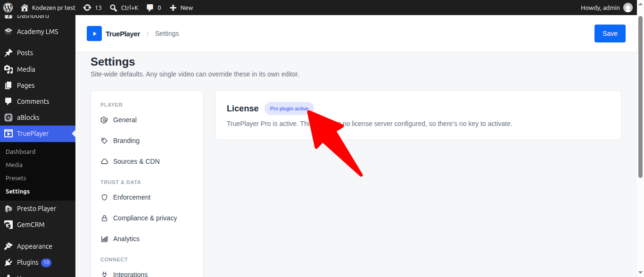Click the Pages sidebar icon

click(x=8, y=85)
